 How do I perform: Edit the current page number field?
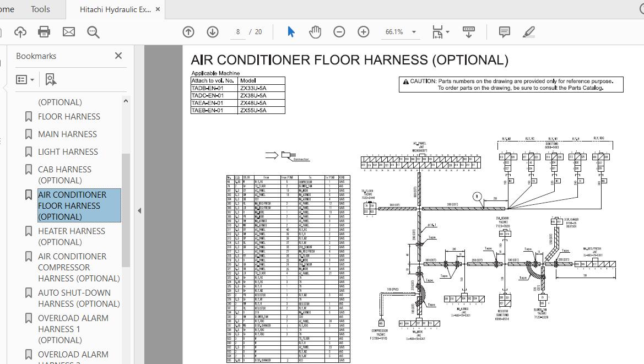point(238,32)
